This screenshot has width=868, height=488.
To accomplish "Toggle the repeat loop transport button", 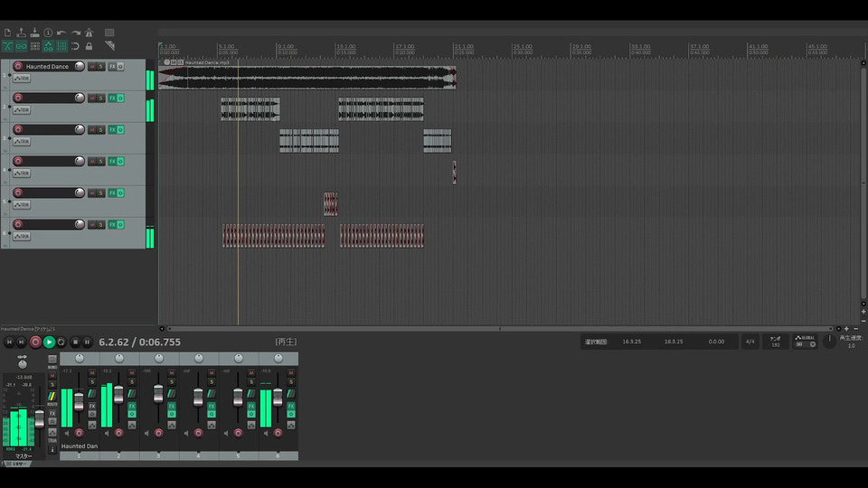I will tap(61, 342).
